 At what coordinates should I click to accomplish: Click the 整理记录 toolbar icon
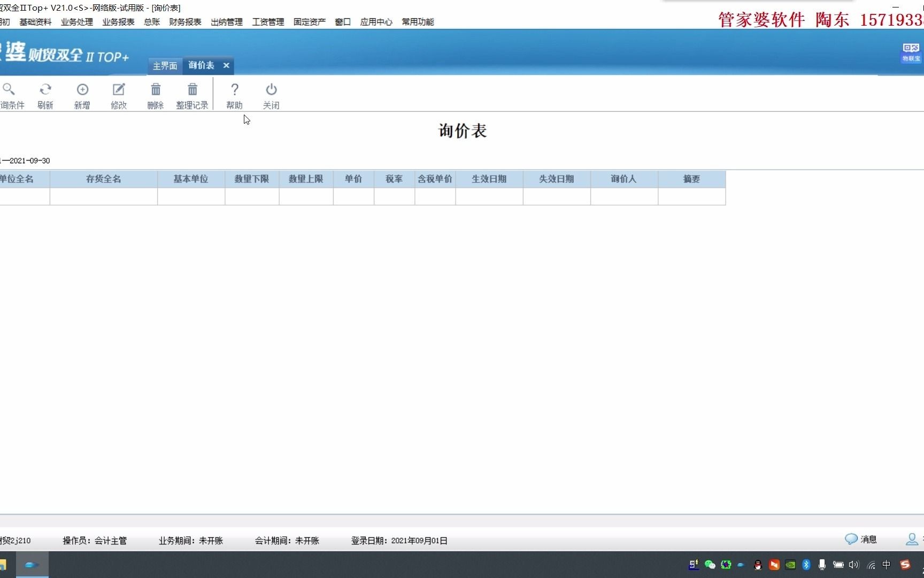click(x=192, y=96)
